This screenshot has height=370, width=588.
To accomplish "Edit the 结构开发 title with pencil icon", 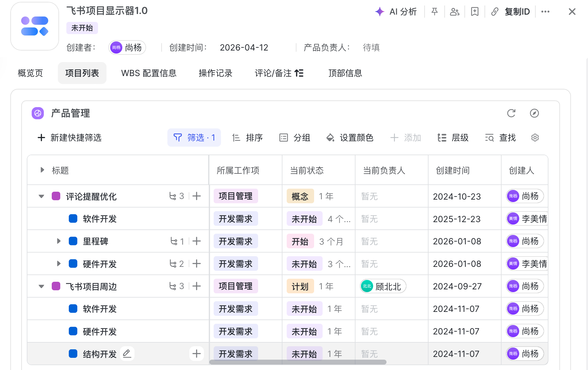I will coord(127,354).
